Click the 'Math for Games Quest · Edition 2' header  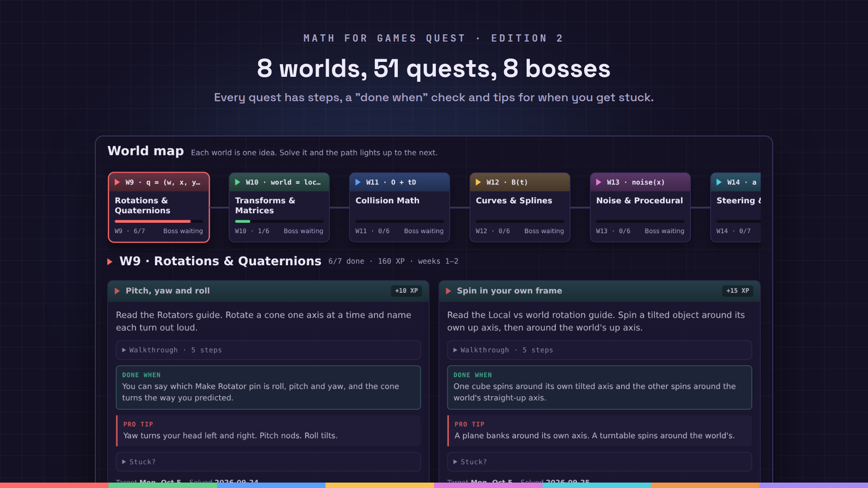(x=434, y=38)
